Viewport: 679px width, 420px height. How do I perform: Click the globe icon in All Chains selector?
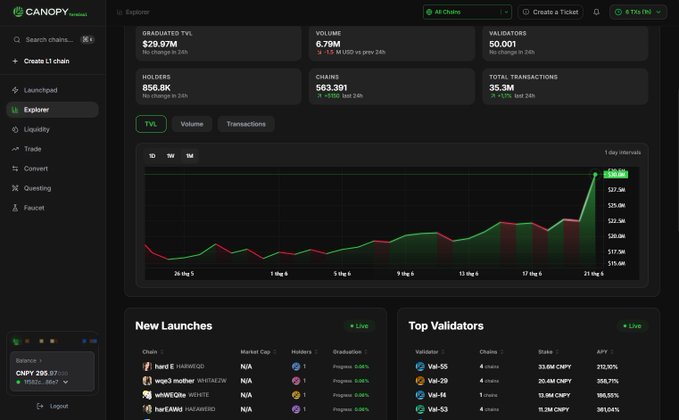(429, 12)
